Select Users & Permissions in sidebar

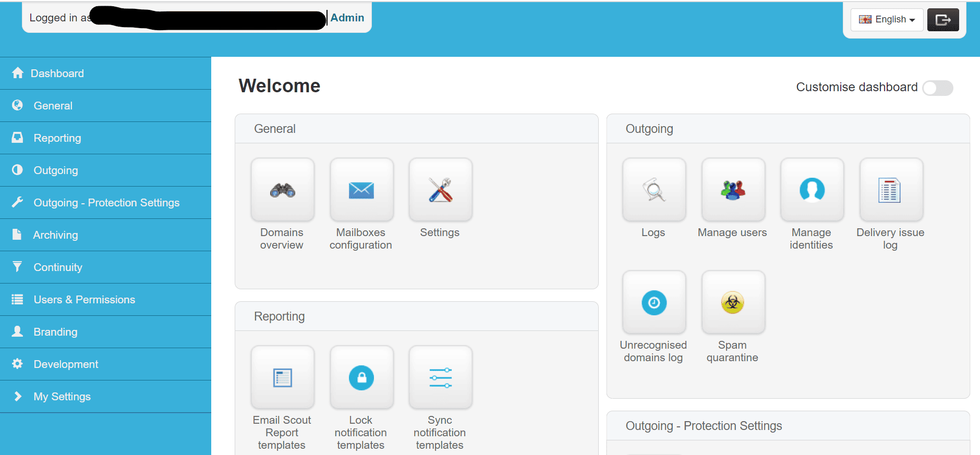pyautogui.click(x=84, y=300)
